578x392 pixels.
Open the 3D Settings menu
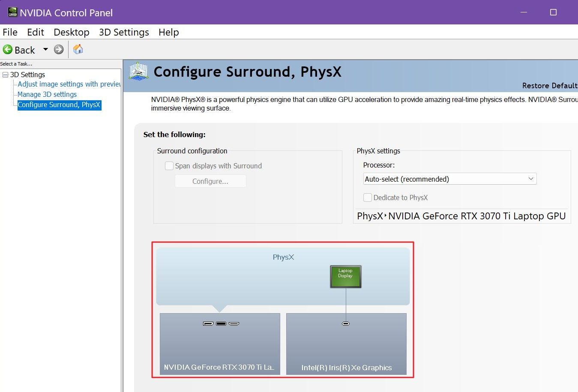(x=123, y=32)
